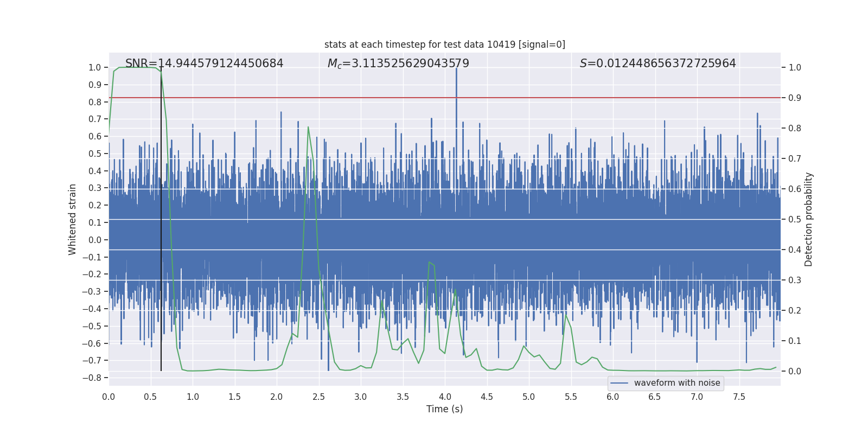Click the 'Detection probability' right axis label
The height and width of the screenshot is (434, 868).
tap(808, 219)
